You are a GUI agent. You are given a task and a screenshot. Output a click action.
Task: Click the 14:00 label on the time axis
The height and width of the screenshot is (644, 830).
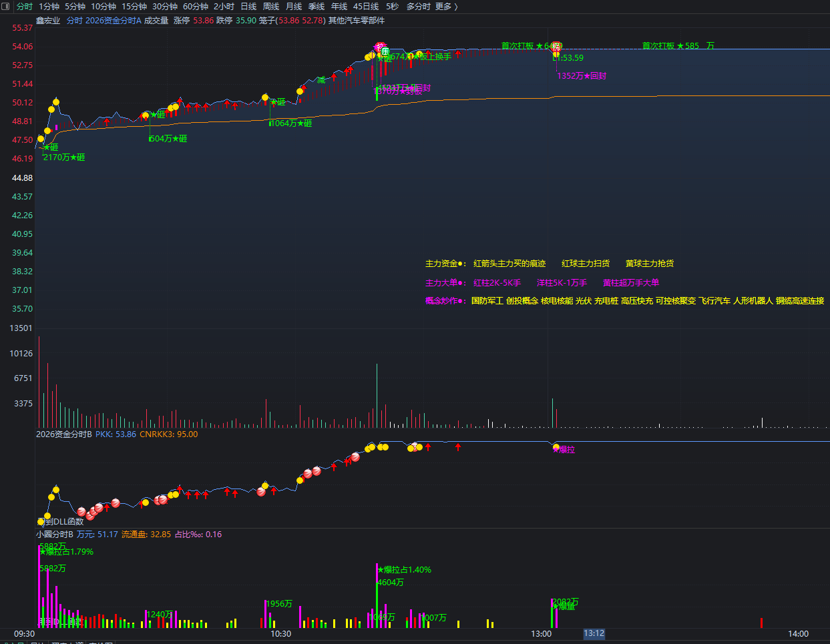coord(798,634)
